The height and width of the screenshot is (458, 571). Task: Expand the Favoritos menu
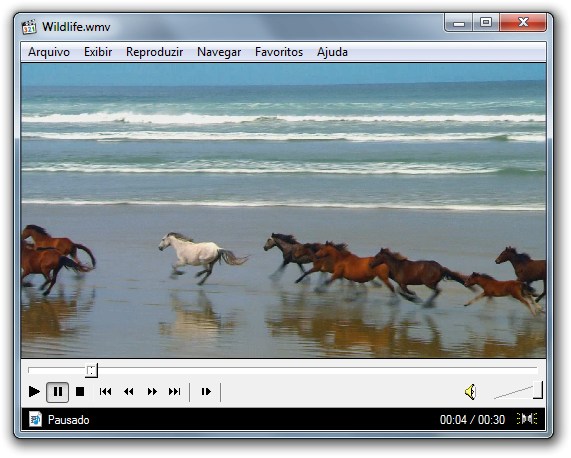279,52
